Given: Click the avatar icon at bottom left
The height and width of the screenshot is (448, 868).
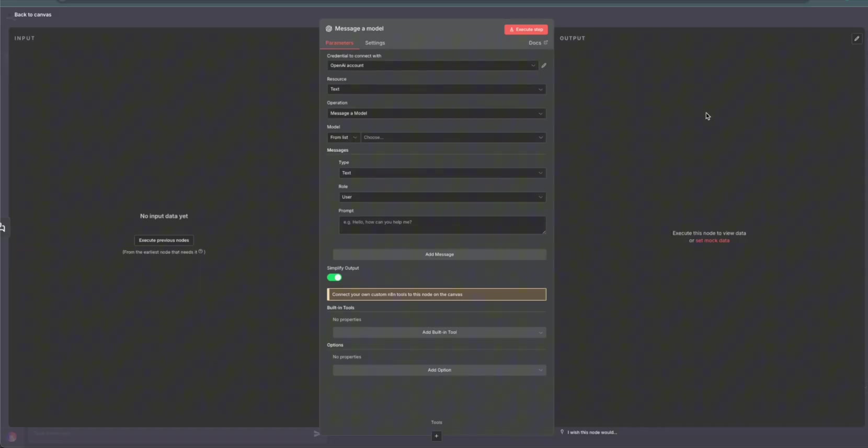Looking at the screenshot, I should click(12, 437).
